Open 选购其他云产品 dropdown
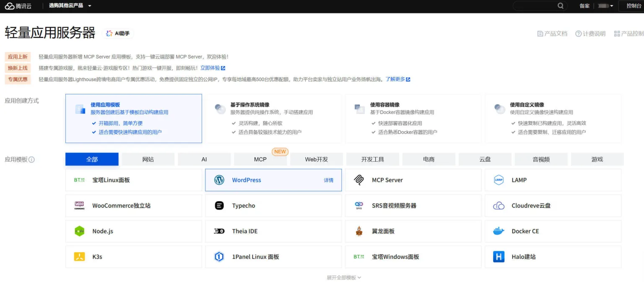This screenshot has height=282, width=644. 70,6
